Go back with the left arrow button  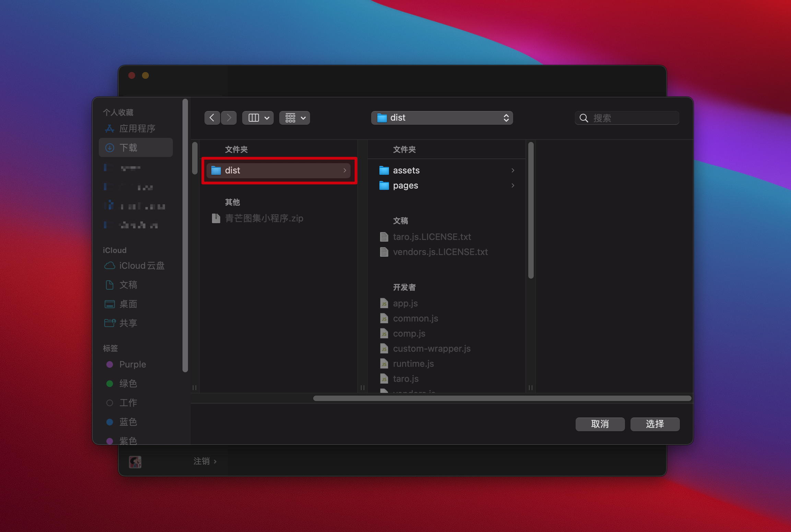[212, 118]
